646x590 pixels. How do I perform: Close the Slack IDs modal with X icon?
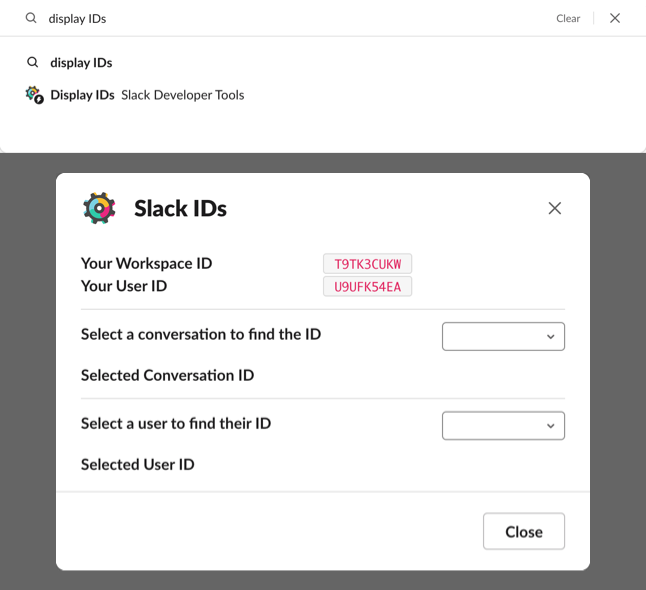555,208
